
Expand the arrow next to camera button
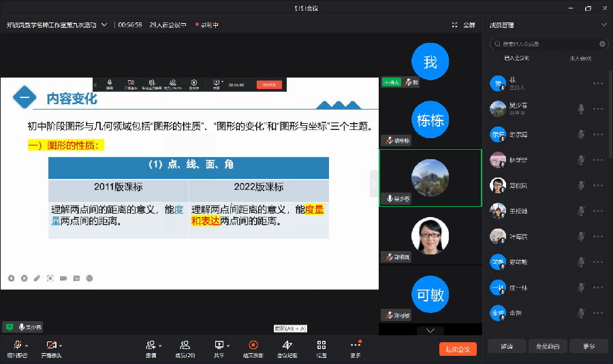tap(60, 345)
